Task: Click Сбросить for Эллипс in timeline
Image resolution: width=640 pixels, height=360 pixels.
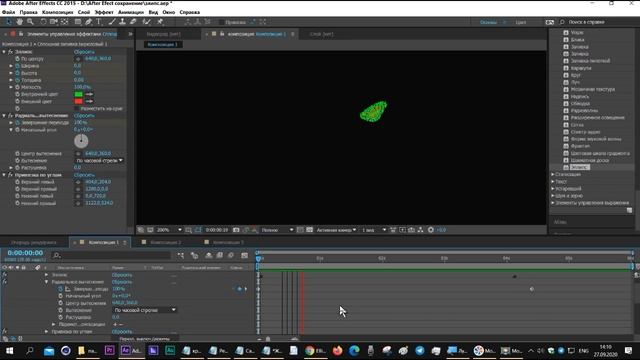Action: [x=122, y=275]
